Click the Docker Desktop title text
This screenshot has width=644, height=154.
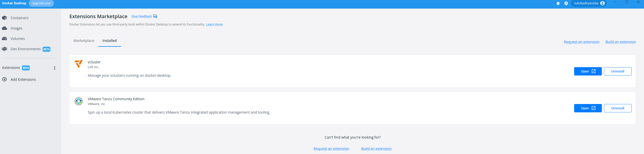pyautogui.click(x=14, y=3)
